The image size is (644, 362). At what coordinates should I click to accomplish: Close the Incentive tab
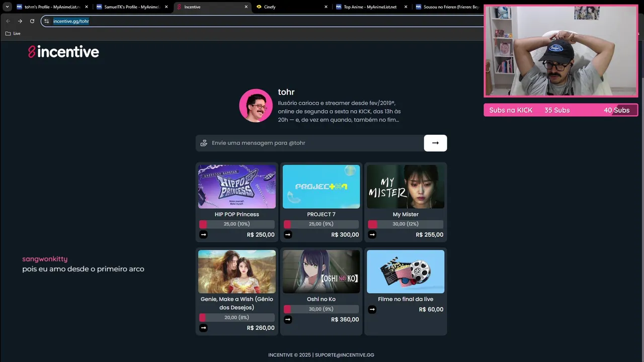(246, 7)
